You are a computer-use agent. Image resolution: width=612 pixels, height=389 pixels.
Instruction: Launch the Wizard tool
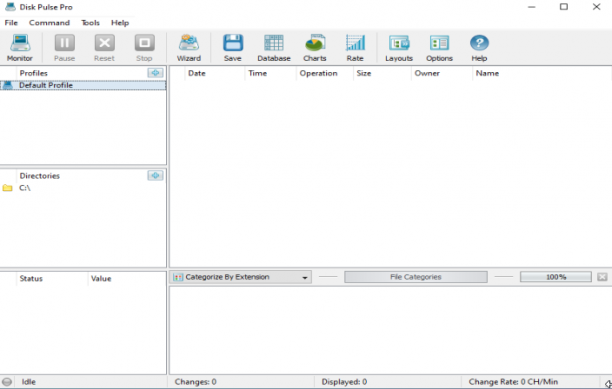pos(189,48)
